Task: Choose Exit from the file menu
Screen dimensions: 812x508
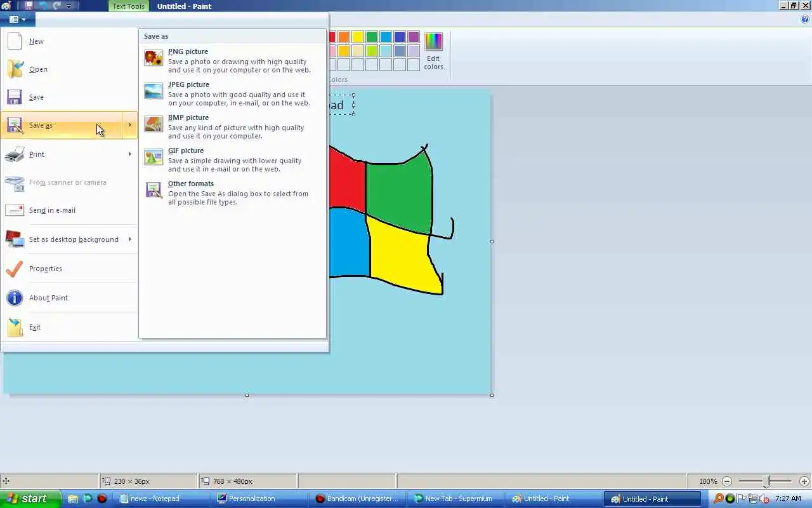Action: [70, 327]
